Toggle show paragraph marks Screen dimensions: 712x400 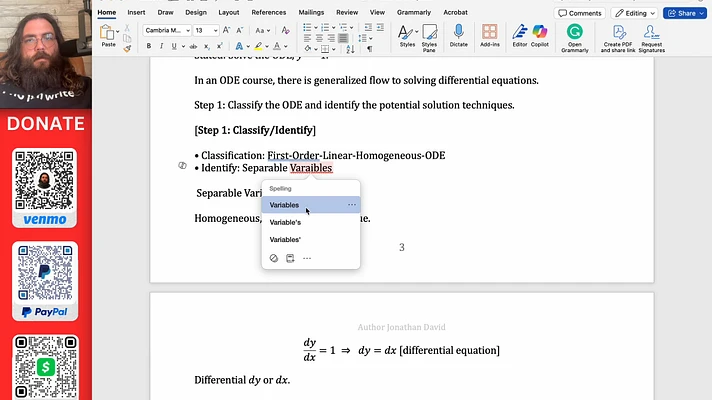click(x=370, y=49)
